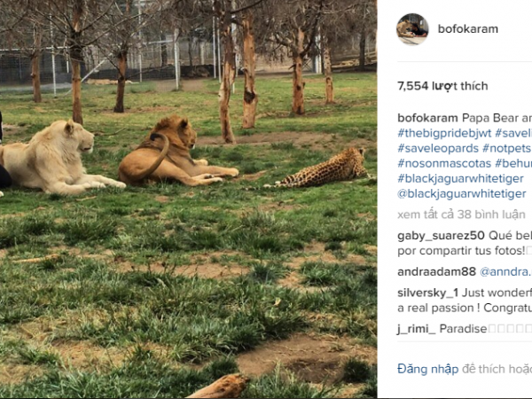Open the @anndra mention in comment

coord(505,272)
